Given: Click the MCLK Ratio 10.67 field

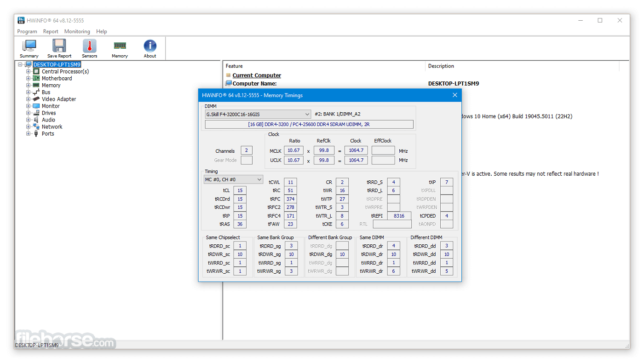Looking at the screenshot, I should click(x=293, y=150).
